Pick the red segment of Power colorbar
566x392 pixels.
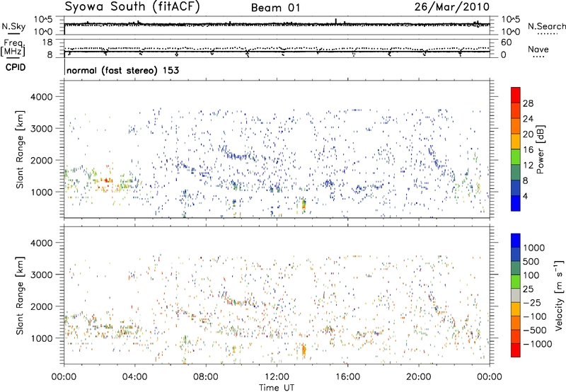(516, 95)
